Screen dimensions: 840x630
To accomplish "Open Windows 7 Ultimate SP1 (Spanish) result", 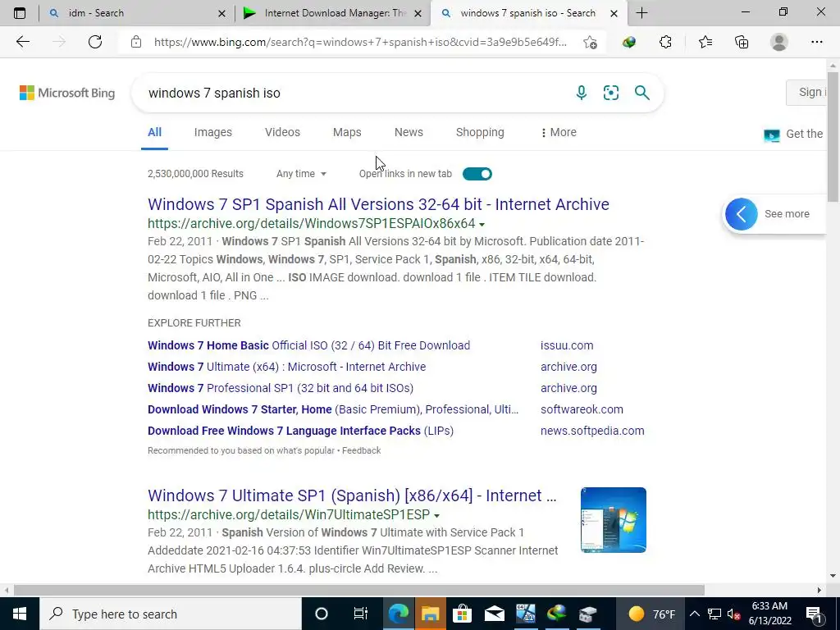I will (352, 495).
